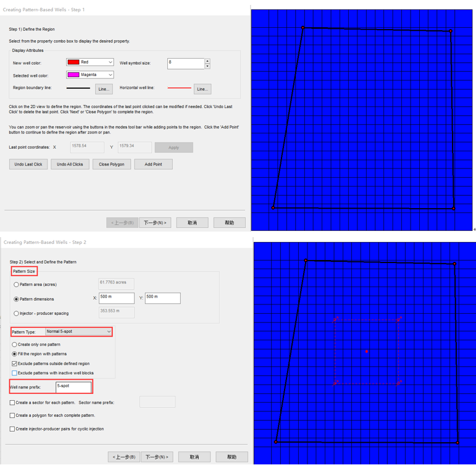Click the Close Polygon button
476x465 pixels.
click(111, 164)
